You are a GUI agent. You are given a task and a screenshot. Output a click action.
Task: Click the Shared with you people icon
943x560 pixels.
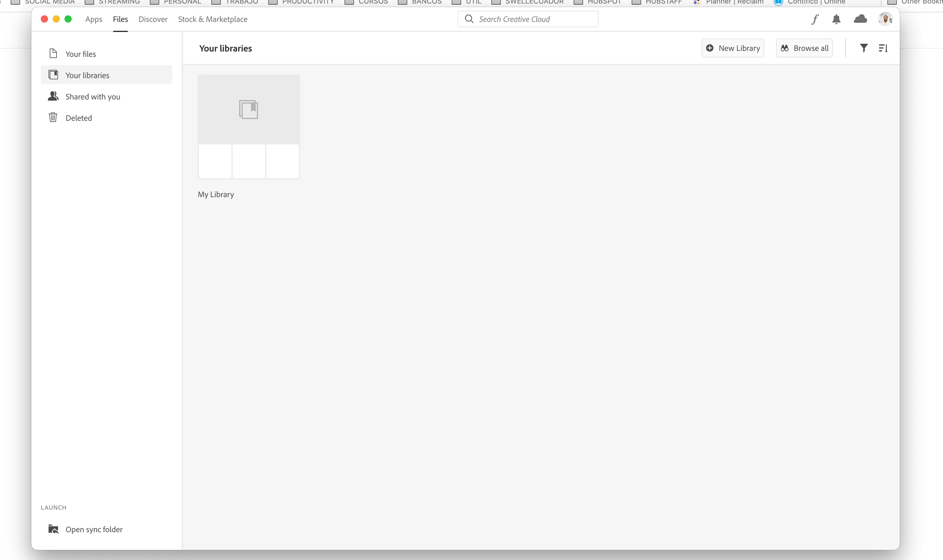53,96
